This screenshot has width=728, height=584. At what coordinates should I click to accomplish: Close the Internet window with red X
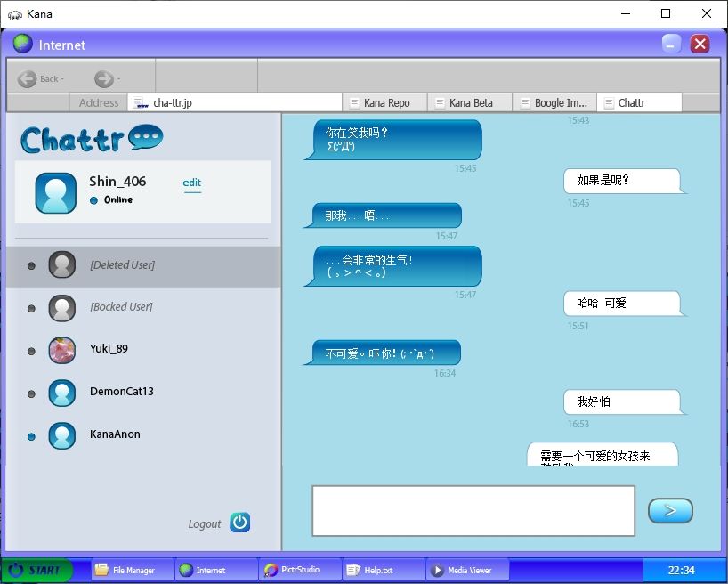(700, 45)
